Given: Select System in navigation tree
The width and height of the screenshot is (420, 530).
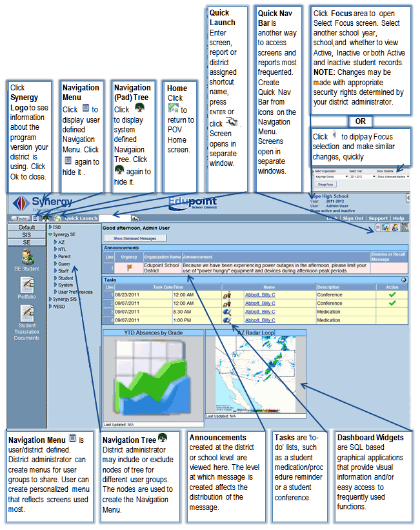Looking at the screenshot, I should click(x=65, y=285).
